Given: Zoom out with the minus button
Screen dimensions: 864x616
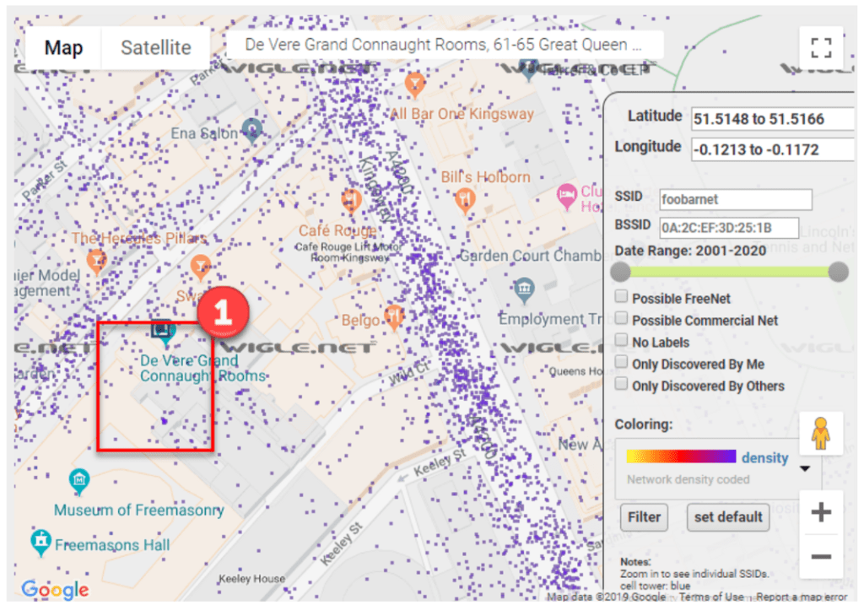Looking at the screenshot, I should point(821,556).
